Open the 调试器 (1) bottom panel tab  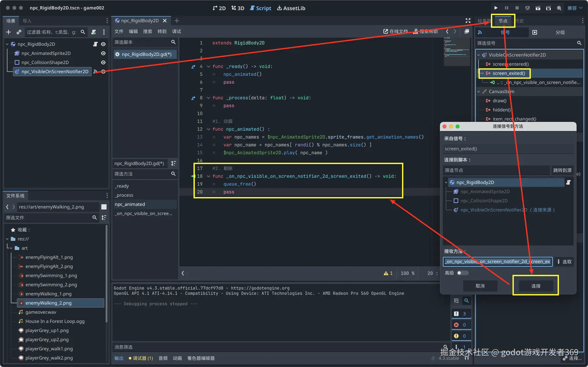tap(141, 358)
